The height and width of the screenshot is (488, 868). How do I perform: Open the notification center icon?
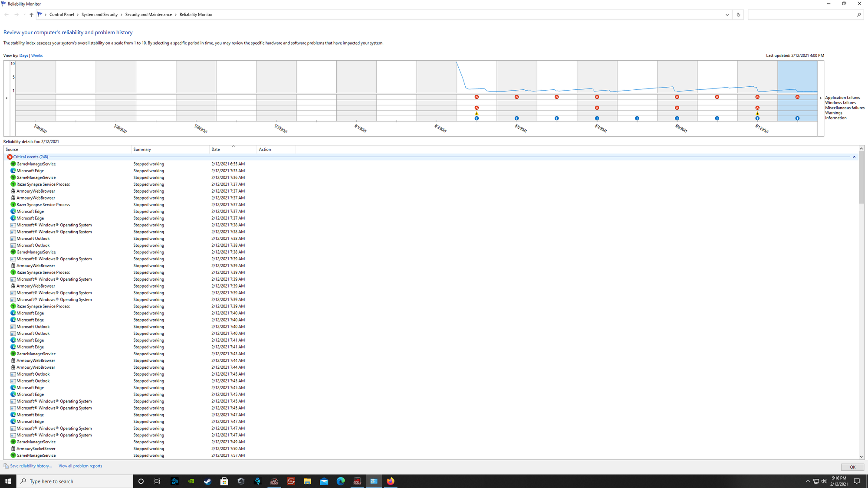point(857,481)
